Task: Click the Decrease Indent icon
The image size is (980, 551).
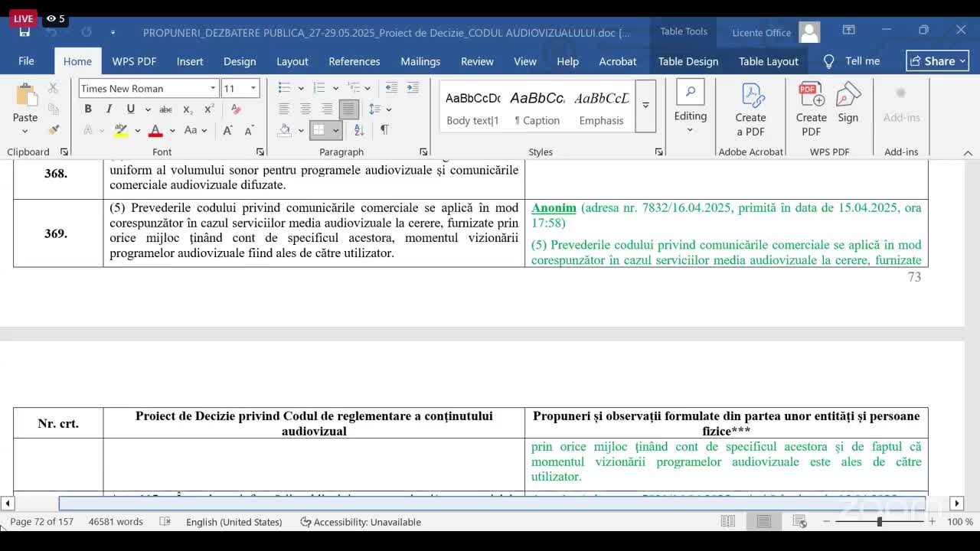Action: [x=391, y=88]
